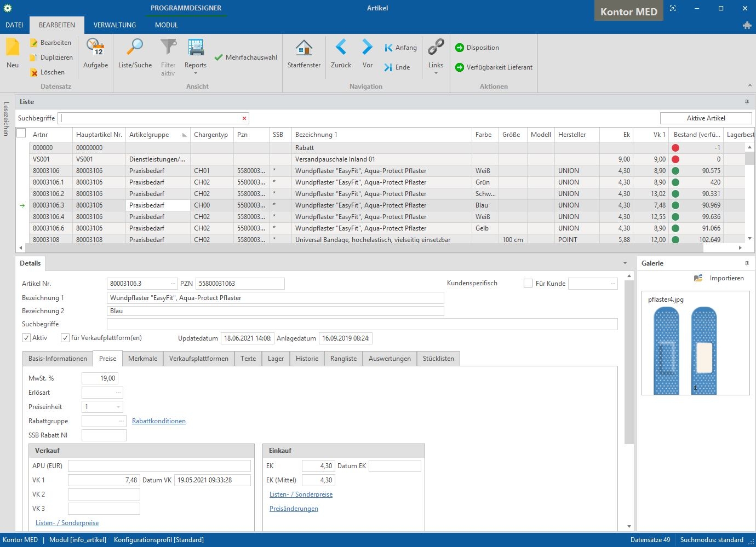Screen dimensions: 756x547
Task: Toggle für Verkaufplattform(en) checkbox
Action: (x=65, y=338)
